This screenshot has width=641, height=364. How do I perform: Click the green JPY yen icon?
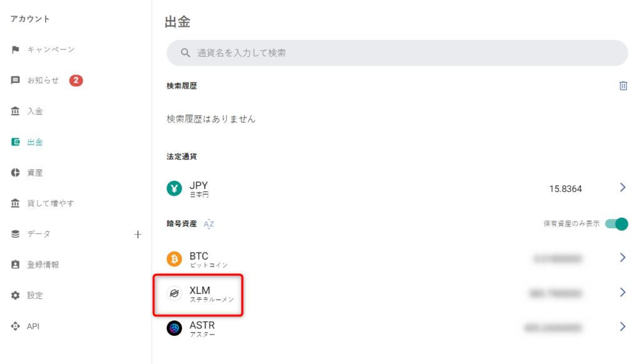[x=174, y=189]
